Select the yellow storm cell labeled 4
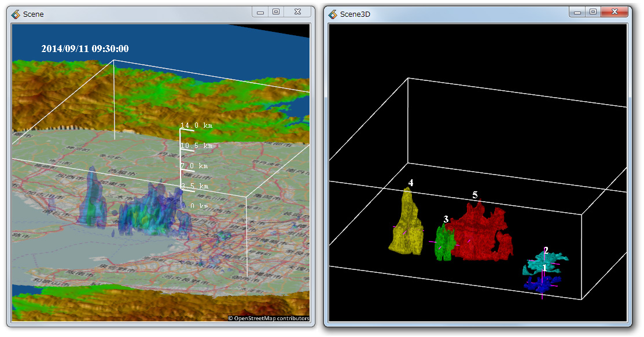 [x=407, y=225]
